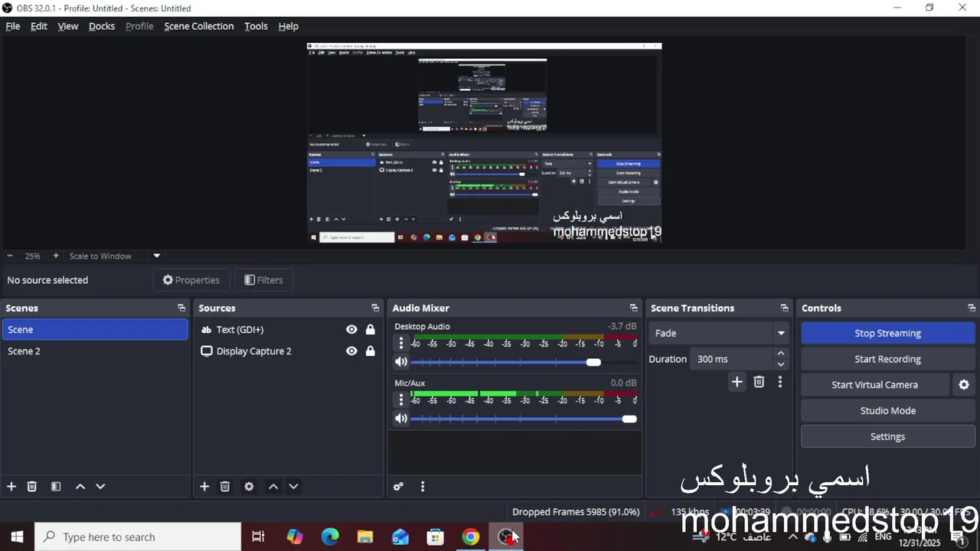
Task: Pop out the Controls dock
Action: 972,308
